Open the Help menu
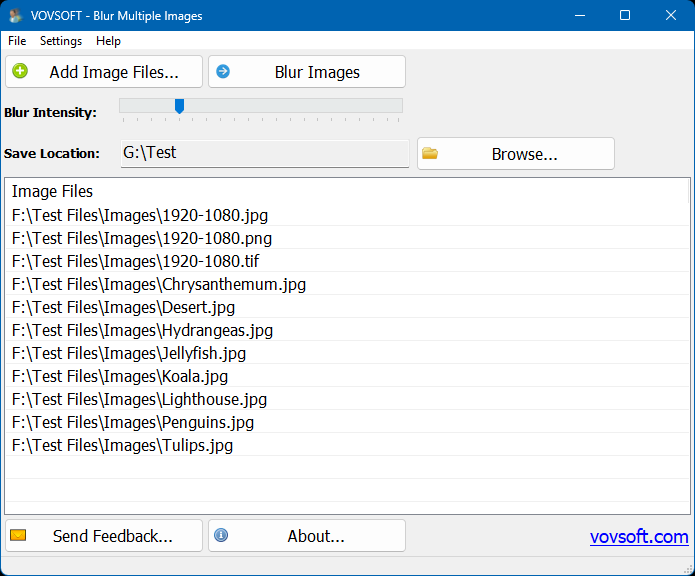The image size is (695, 576). (x=108, y=41)
